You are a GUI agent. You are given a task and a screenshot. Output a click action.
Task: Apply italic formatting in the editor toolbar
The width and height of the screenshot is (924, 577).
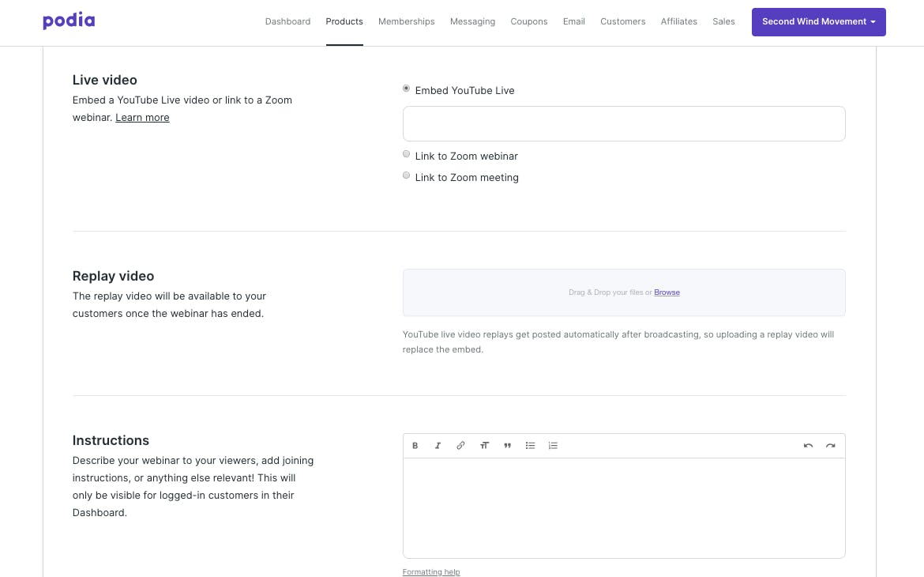(438, 446)
